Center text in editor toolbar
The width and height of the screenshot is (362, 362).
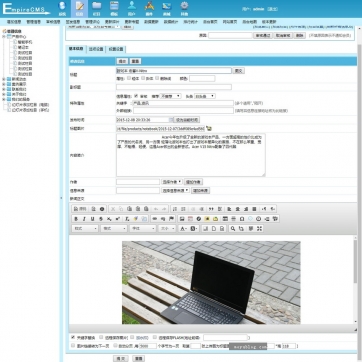[x=238, y=209]
